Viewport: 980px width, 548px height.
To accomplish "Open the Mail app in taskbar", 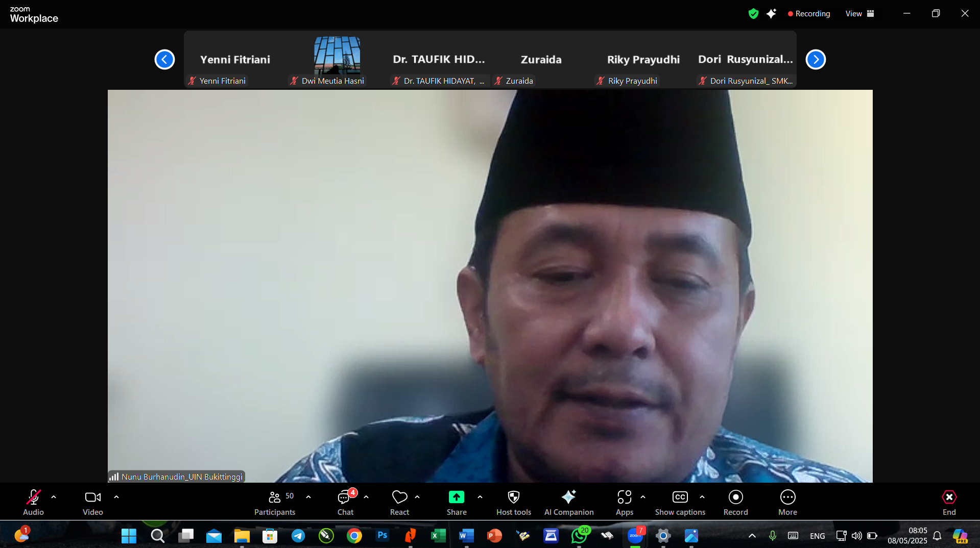I will click(x=214, y=536).
